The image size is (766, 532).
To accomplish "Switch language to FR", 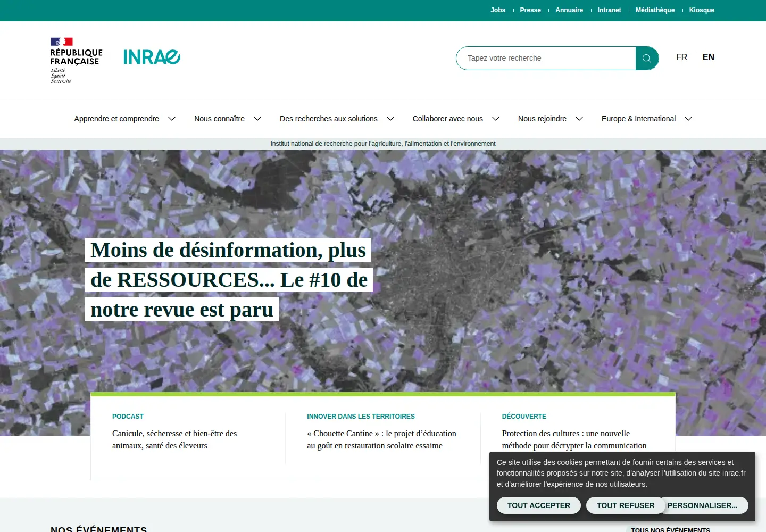I will point(681,57).
